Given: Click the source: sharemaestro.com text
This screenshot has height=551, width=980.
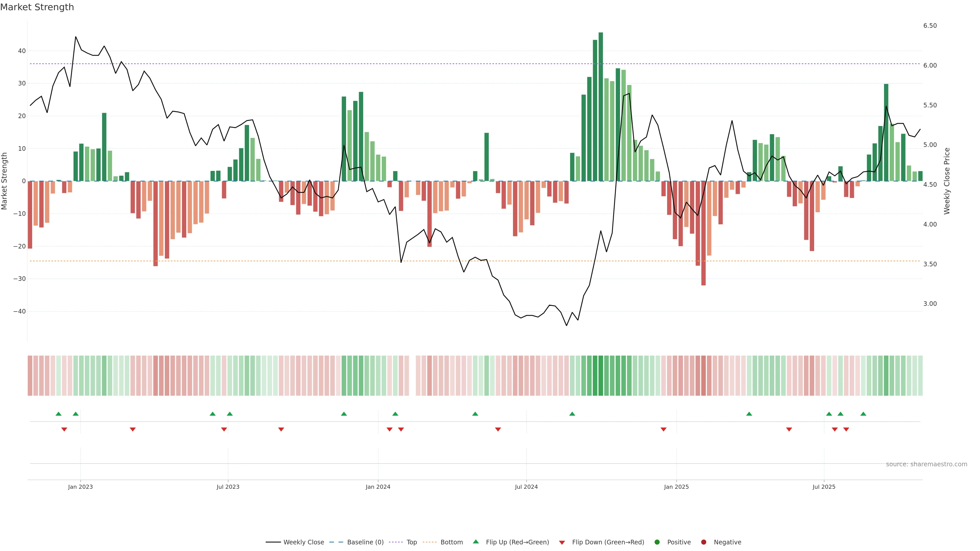Looking at the screenshot, I should pyautogui.click(x=926, y=464).
